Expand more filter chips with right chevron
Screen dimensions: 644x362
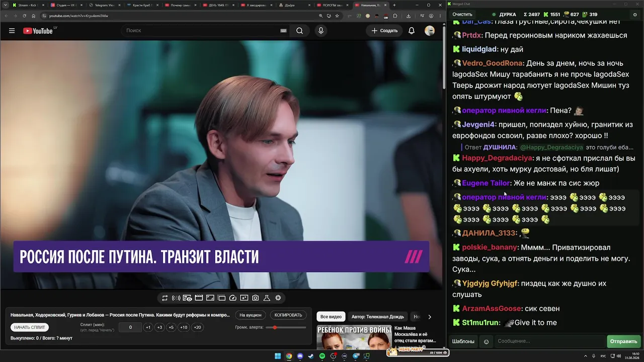click(x=429, y=317)
